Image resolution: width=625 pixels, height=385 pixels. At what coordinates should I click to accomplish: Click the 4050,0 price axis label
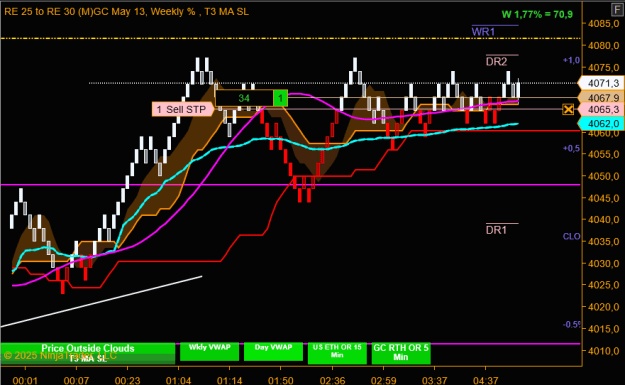point(603,176)
